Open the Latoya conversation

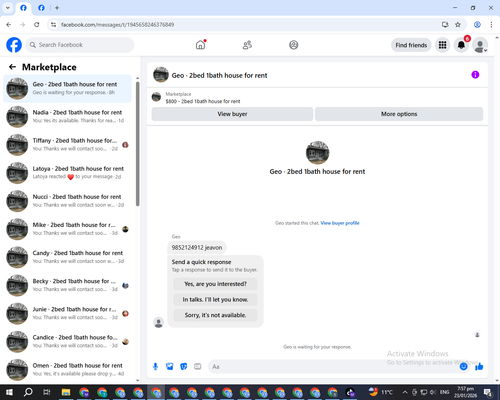[x=68, y=173]
